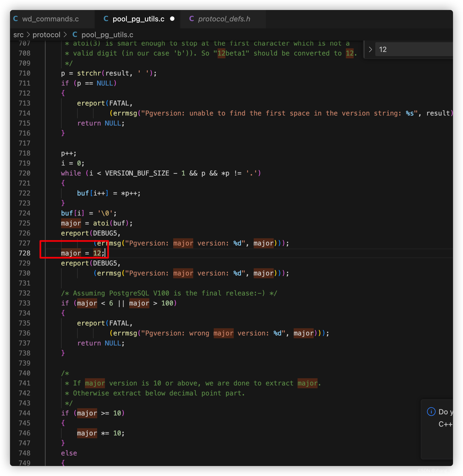463x476 pixels.
Task: Click the C file icon on pool_pg_utils.c tab
Action: pos(106,19)
